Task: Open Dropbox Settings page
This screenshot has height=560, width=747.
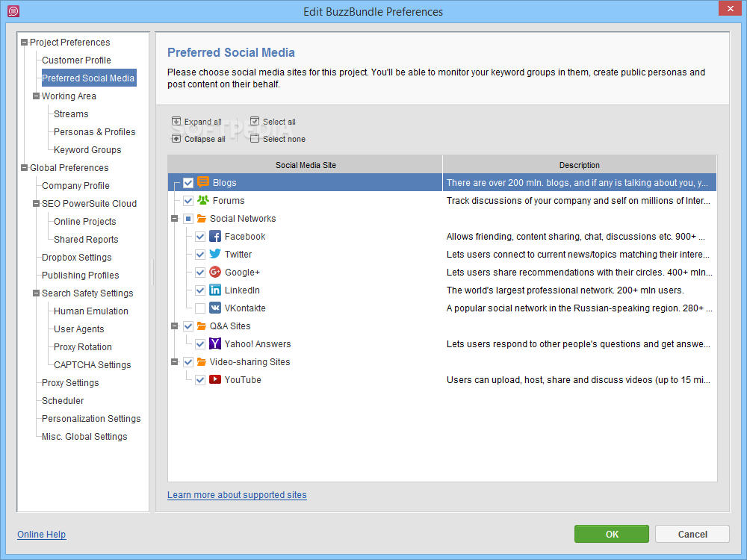Action: (76, 257)
